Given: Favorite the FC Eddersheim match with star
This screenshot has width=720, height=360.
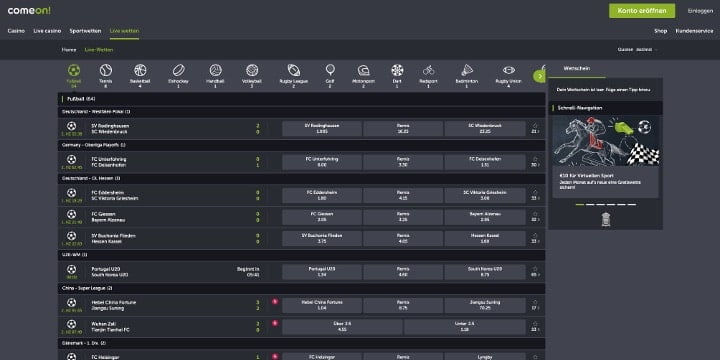Looking at the screenshot, I should pyautogui.click(x=535, y=192).
